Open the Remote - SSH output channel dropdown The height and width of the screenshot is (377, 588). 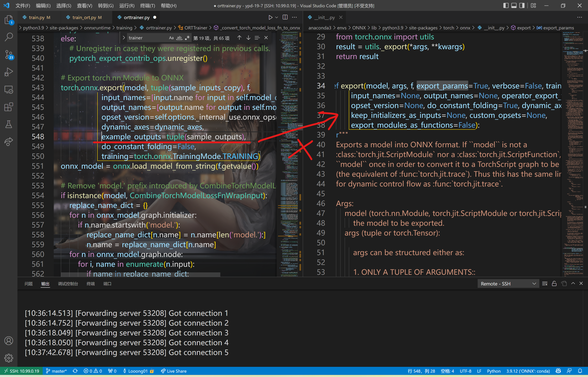(x=508, y=284)
